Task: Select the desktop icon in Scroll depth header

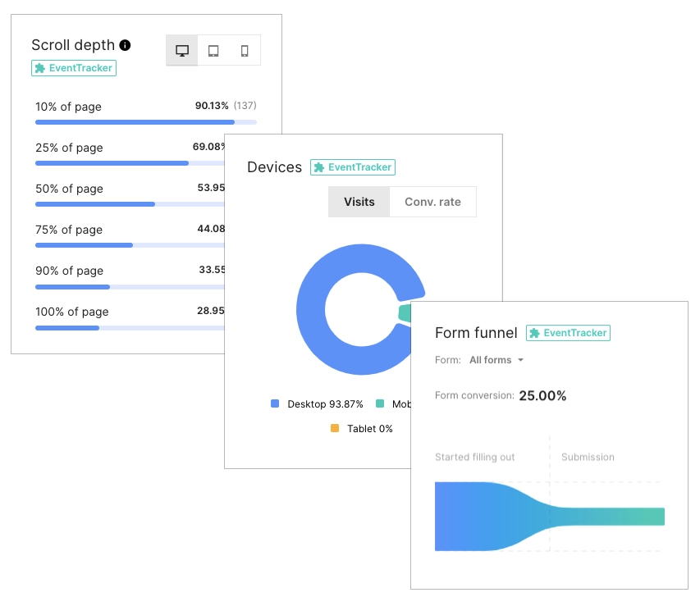Action: point(181,50)
